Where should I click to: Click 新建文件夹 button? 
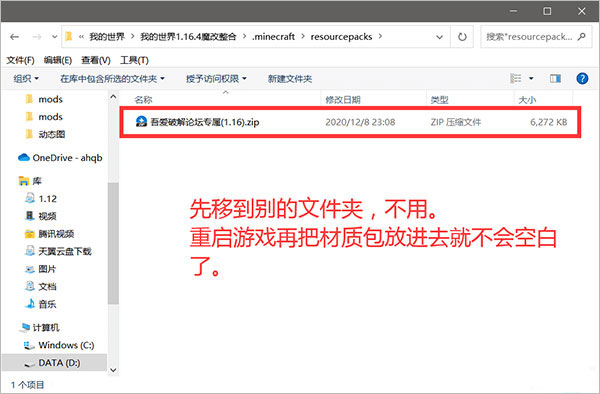coord(290,79)
